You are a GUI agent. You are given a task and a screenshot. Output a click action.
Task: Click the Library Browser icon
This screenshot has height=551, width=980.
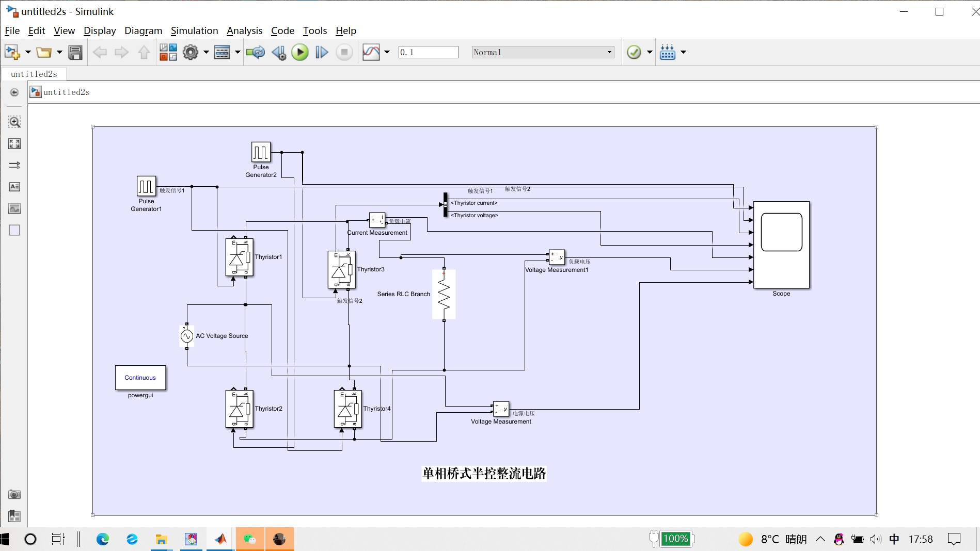point(168,52)
